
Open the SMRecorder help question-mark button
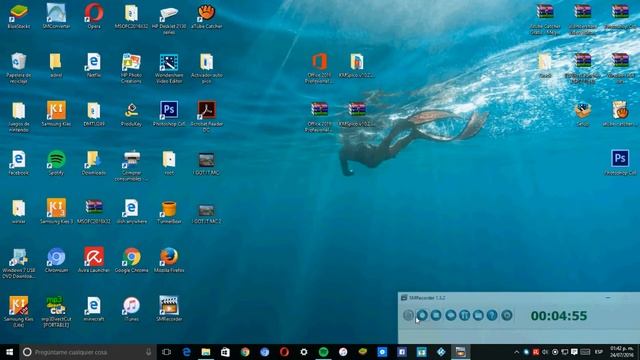492,315
